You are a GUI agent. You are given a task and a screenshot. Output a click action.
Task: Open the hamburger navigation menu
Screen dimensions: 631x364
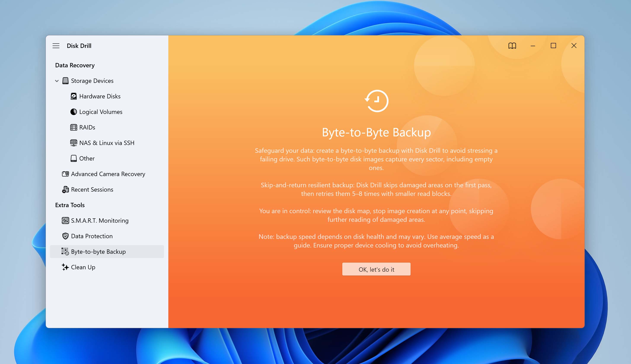coord(56,46)
